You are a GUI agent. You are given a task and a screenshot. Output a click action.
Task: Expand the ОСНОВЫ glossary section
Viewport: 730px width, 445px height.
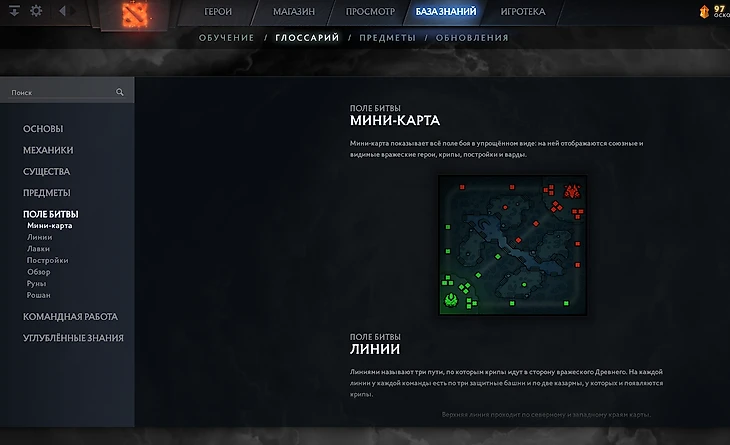[x=43, y=129]
